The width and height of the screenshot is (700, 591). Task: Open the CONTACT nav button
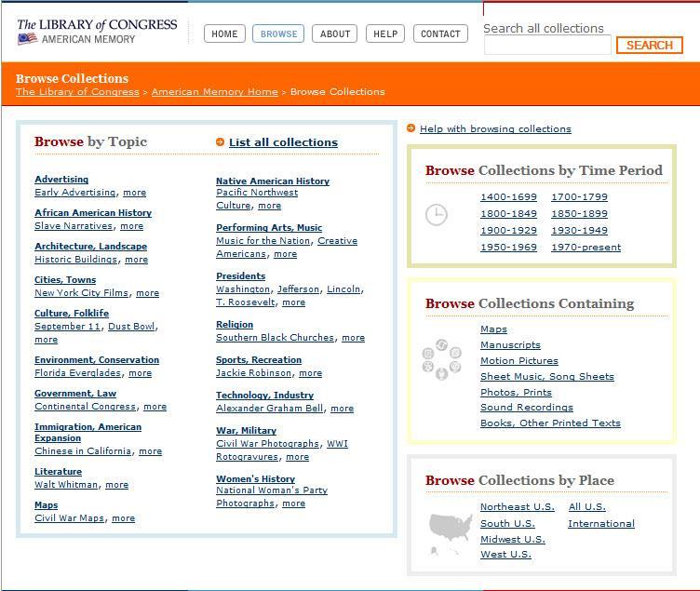tap(440, 34)
